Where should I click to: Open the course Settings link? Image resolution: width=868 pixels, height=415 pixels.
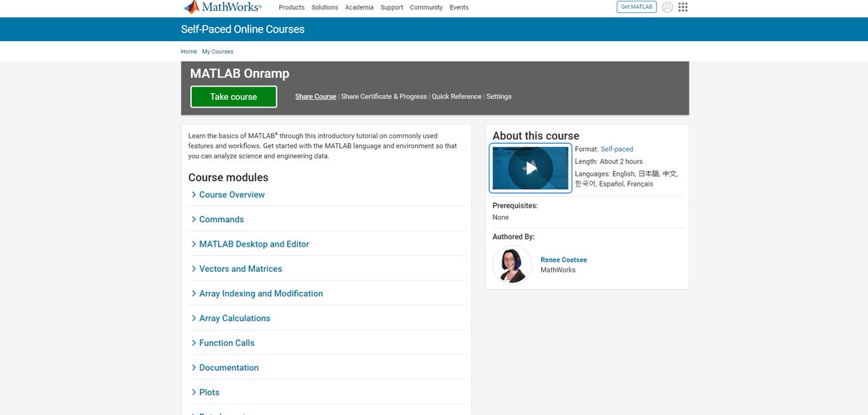(x=499, y=96)
